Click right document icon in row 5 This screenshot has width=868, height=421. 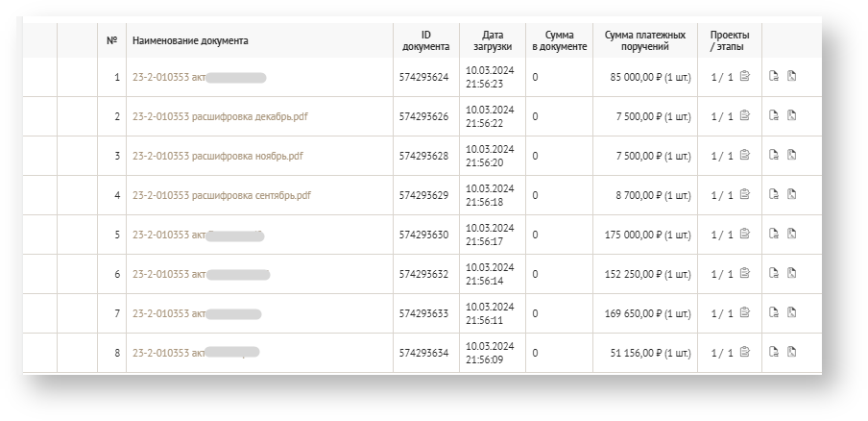point(792,235)
